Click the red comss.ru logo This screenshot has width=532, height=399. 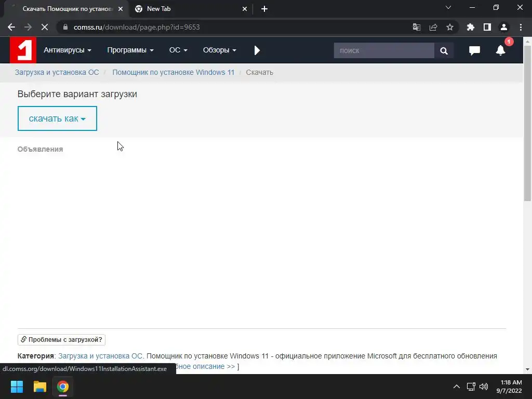[x=23, y=50]
